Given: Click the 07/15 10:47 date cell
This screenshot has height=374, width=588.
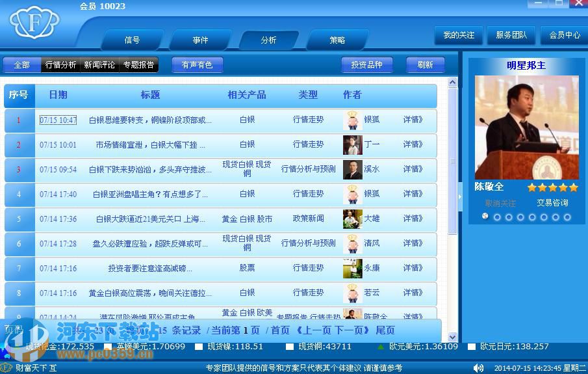Looking at the screenshot, I should [x=58, y=120].
